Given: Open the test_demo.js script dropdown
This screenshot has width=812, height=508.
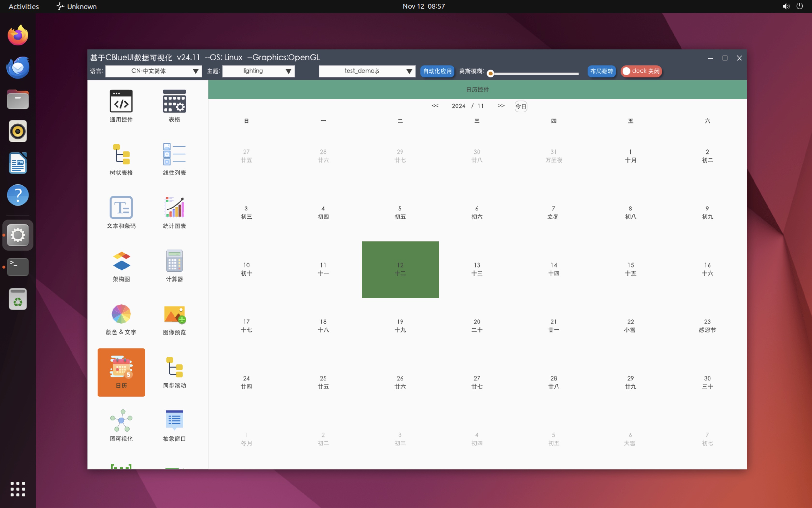Looking at the screenshot, I should tap(367, 71).
